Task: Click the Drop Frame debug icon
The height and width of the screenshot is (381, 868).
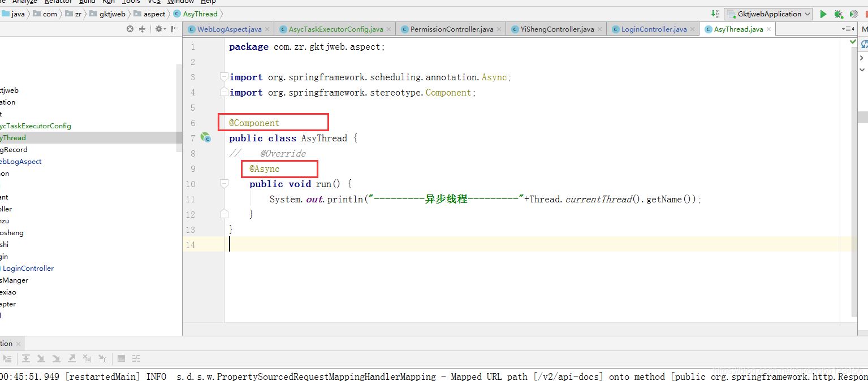Action: pos(87,358)
